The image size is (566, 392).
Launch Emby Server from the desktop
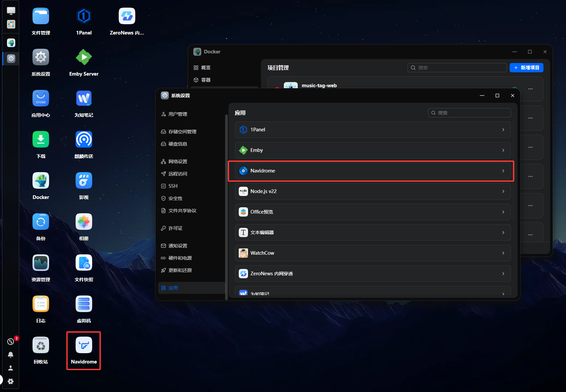(84, 58)
